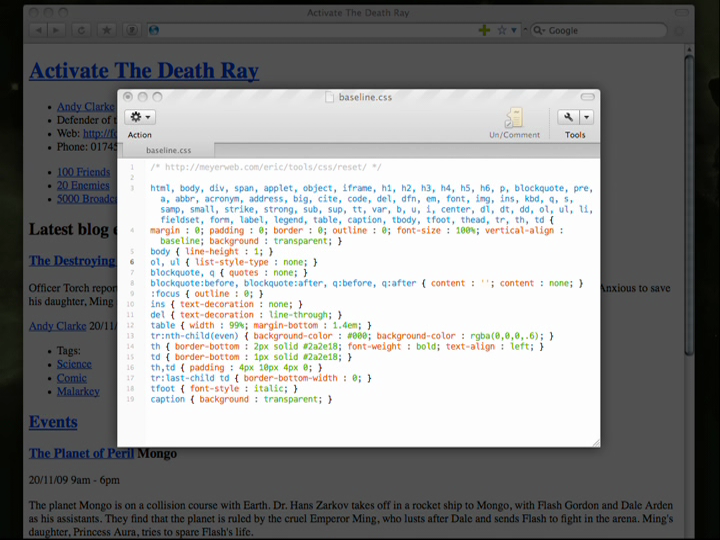Click the resize grip of baseline.css window
This screenshot has width=720, height=540.
(x=596, y=443)
